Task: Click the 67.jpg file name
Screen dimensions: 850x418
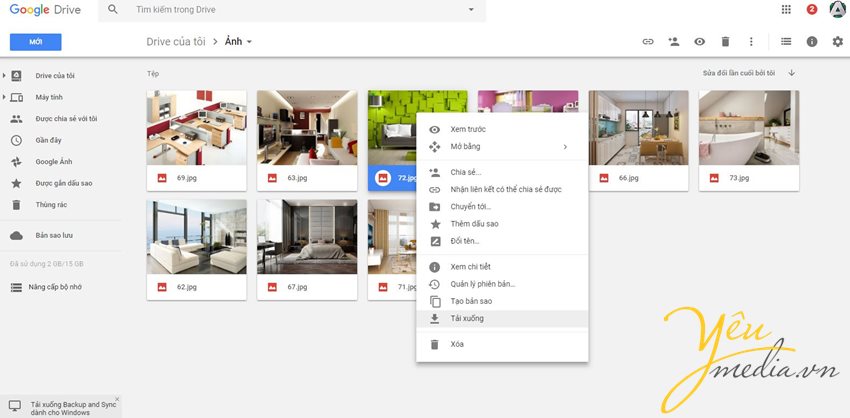Action: (297, 287)
